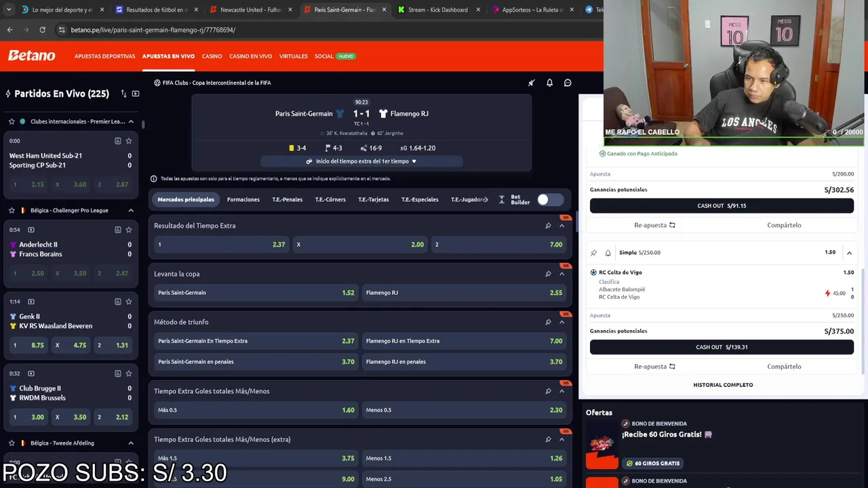Image resolution: width=868 pixels, height=488 pixels.
Task: Pin the Método de triunfo market
Action: click(x=548, y=322)
